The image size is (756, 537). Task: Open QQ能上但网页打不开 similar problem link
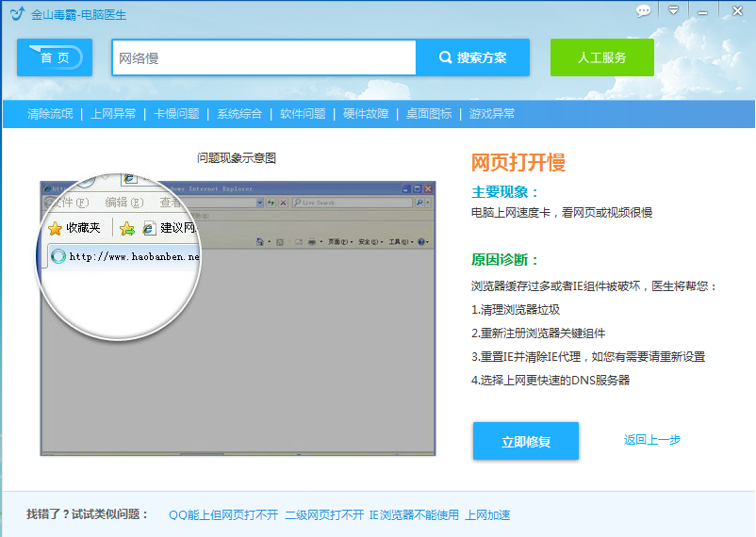pyautogui.click(x=223, y=514)
